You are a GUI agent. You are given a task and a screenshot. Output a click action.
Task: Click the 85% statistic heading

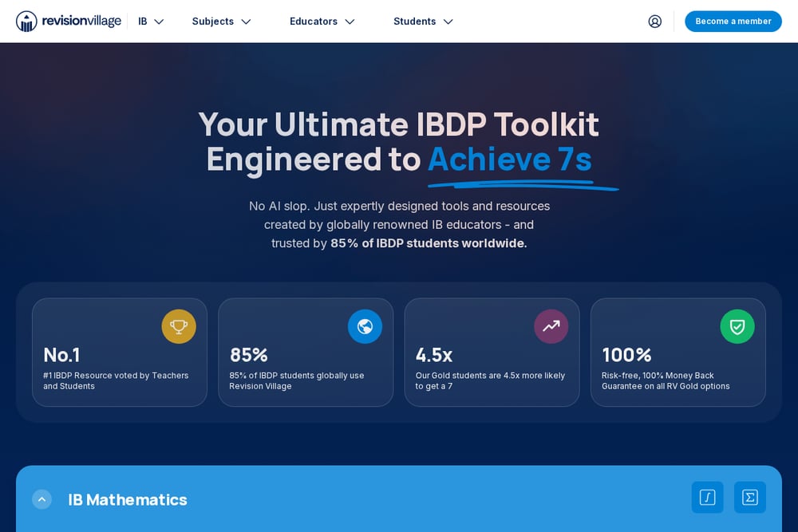pos(248,355)
